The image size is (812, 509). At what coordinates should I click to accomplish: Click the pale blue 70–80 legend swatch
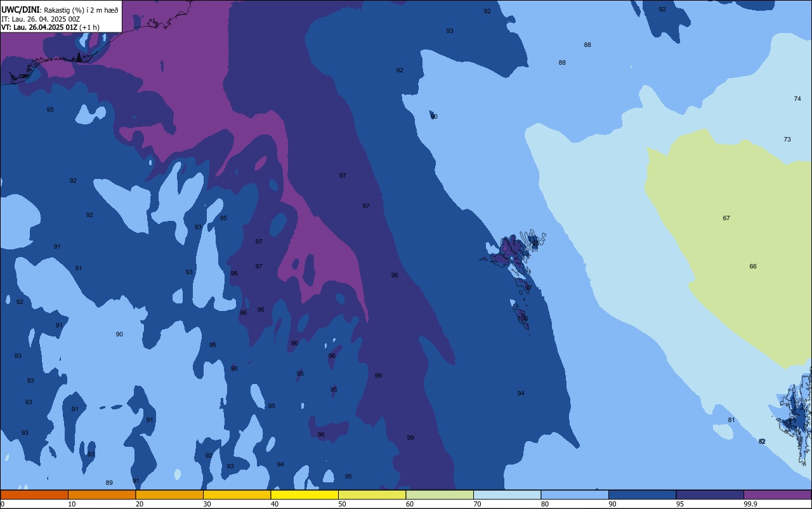point(507,494)
